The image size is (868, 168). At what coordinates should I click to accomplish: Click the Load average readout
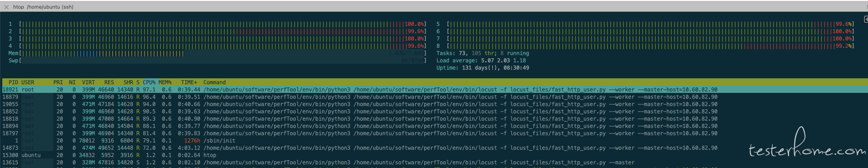tap(481, 61)
